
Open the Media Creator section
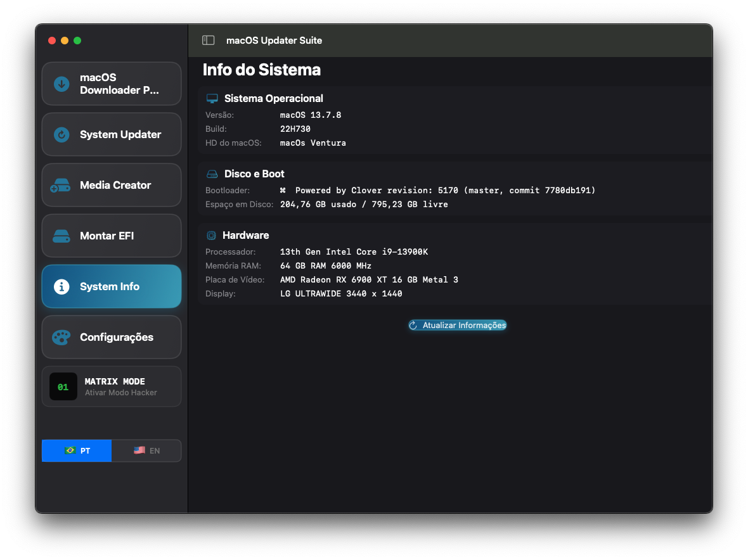[115, 185]
